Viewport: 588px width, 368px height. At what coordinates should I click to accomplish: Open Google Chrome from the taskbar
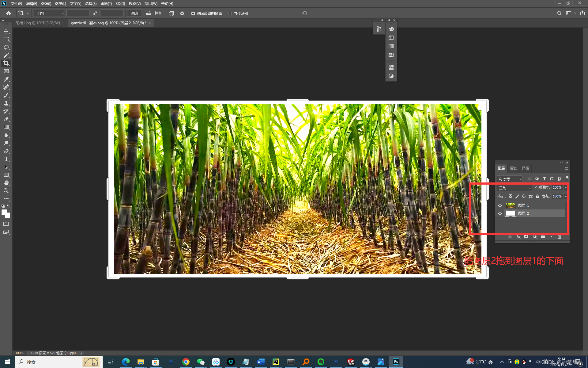(x=186, y=362)
